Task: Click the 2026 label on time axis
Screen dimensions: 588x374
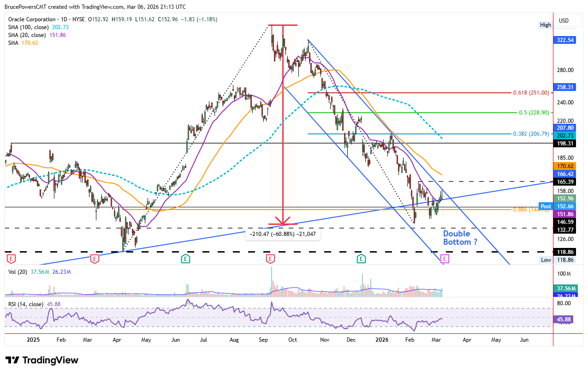Action: [x=382, y=340]
